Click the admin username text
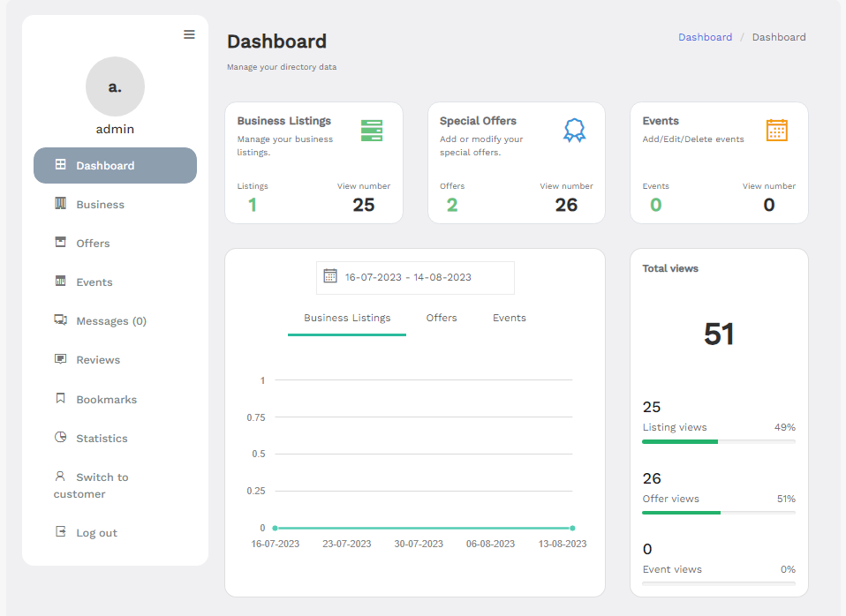Screen dimensions: 846x616 click(115, 129)
